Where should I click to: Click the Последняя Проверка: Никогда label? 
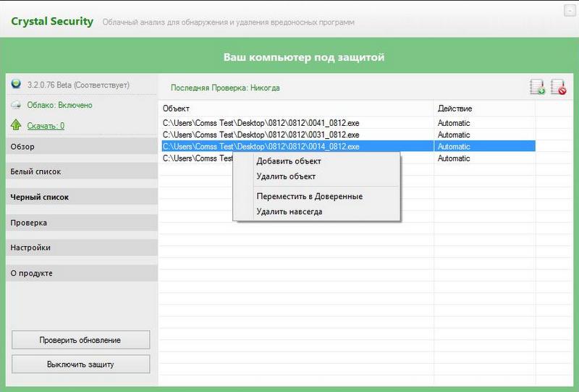tap(225, 88)
